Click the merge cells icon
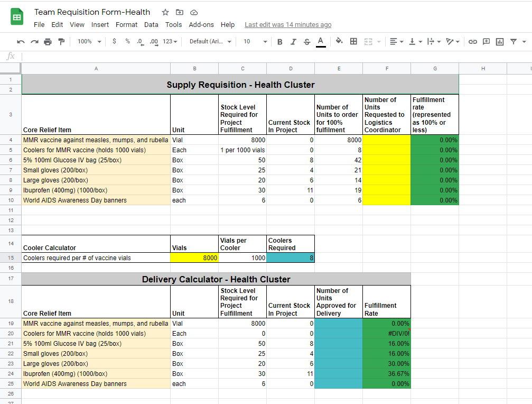532x404 pixels. pyautogui.click(x=368, y=41)
